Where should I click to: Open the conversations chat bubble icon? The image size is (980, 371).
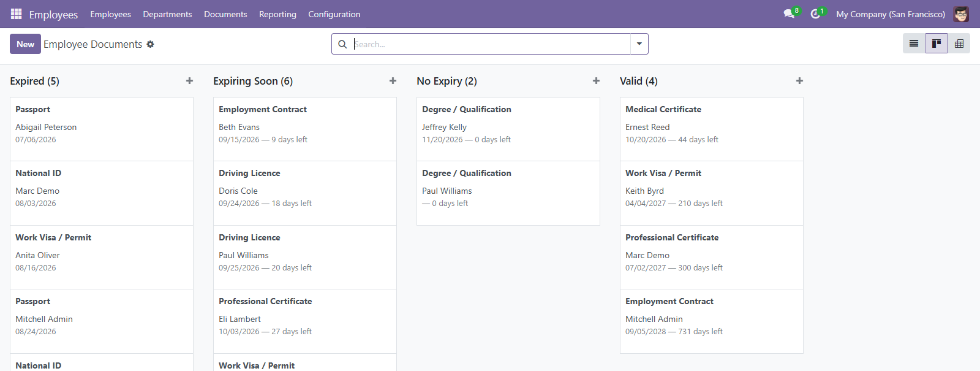[789, 14]
